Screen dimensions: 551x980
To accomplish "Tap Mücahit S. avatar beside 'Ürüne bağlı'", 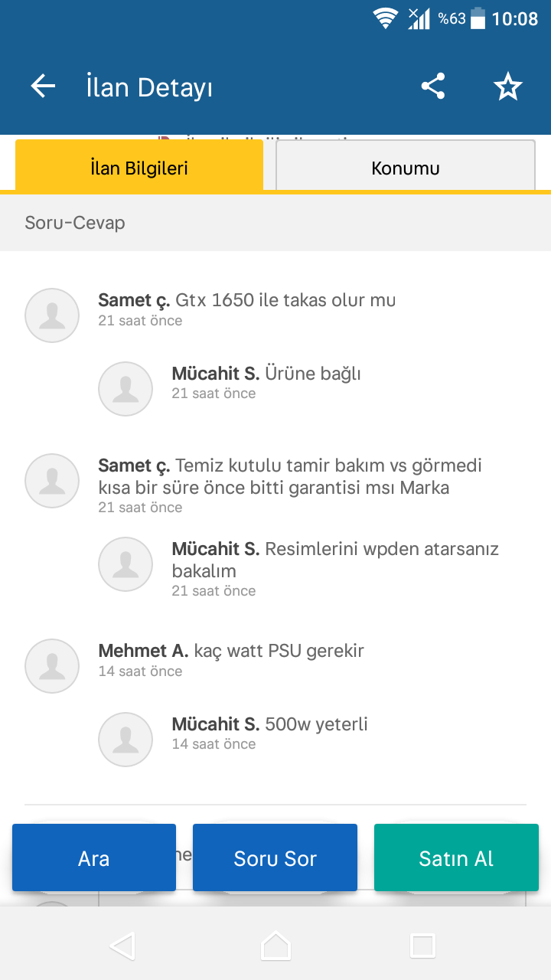I will click(126, 389).
